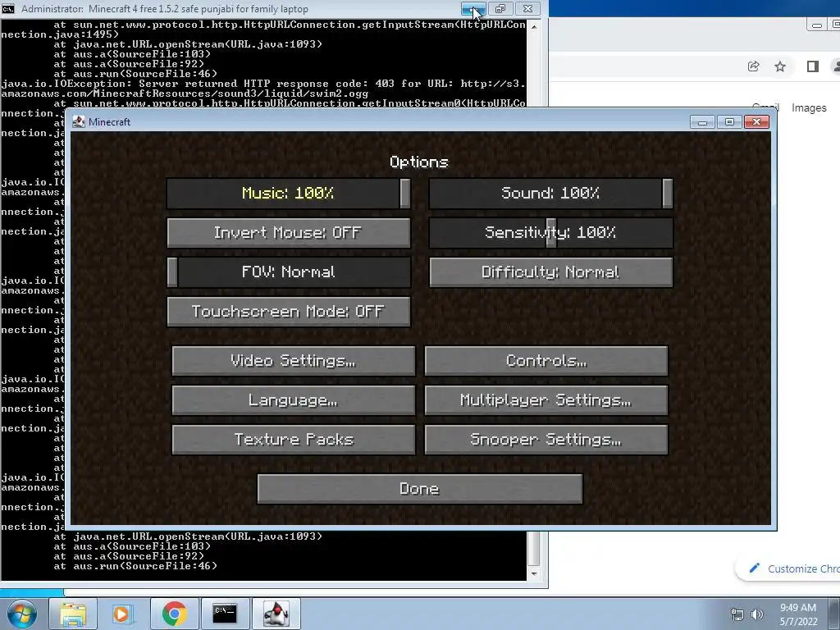This screenshot has width=840, height=630.
Task: Restore down the command prompt window
Action: coord(500,8)
